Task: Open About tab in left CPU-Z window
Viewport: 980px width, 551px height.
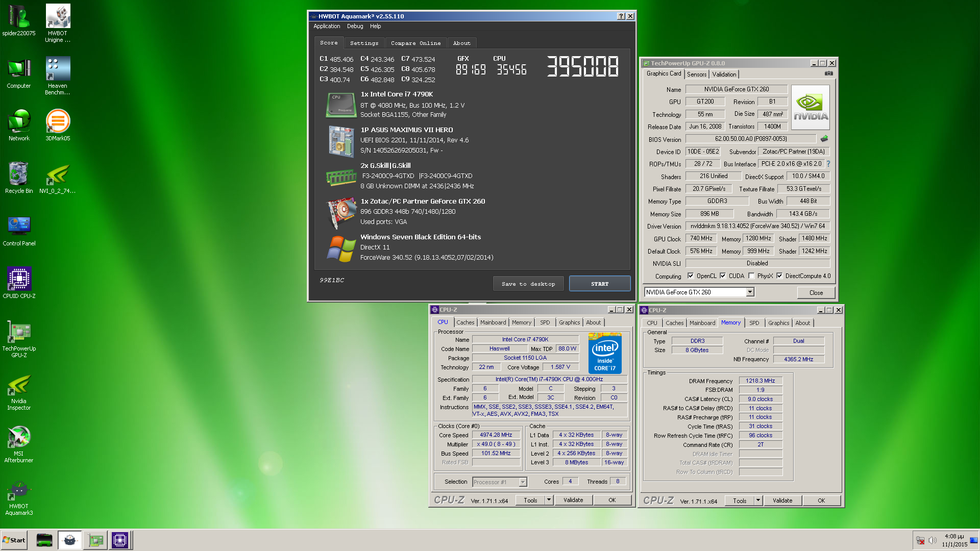Action: coord(593,322)
